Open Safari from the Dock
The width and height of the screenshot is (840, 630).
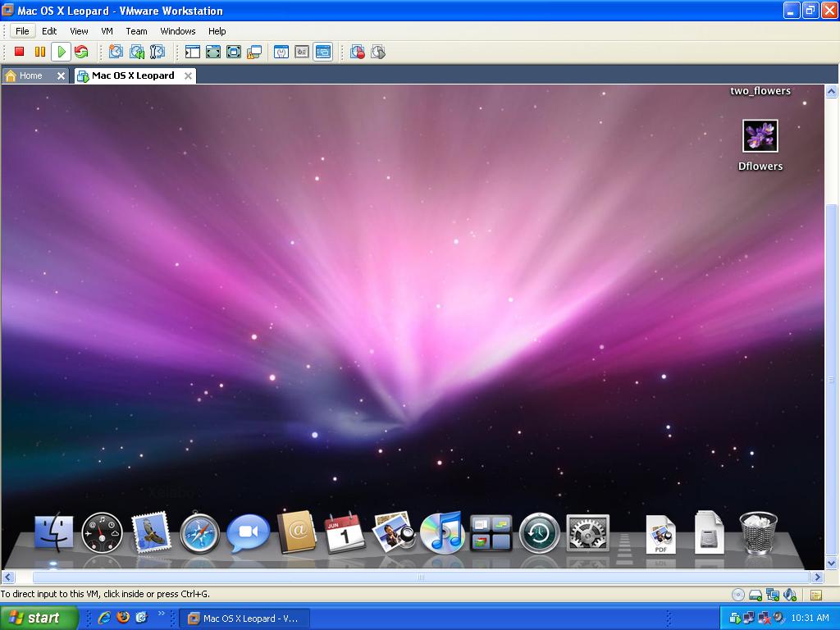(199, 533)
